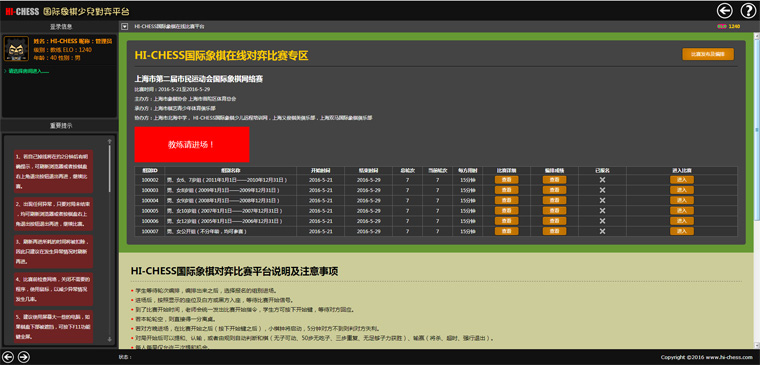View match details for group 100007
This screenshot has height=365, width=760.
click(x=507, y=231)
